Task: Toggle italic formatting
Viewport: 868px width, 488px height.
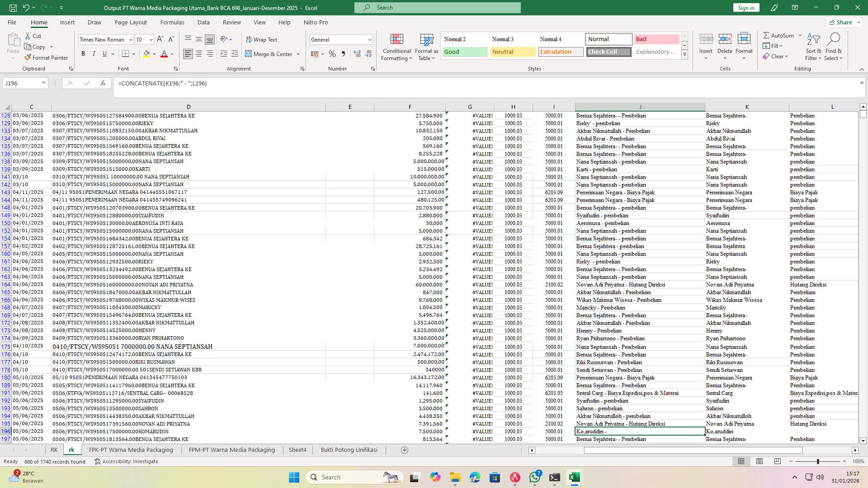Action: click(94, 53)
